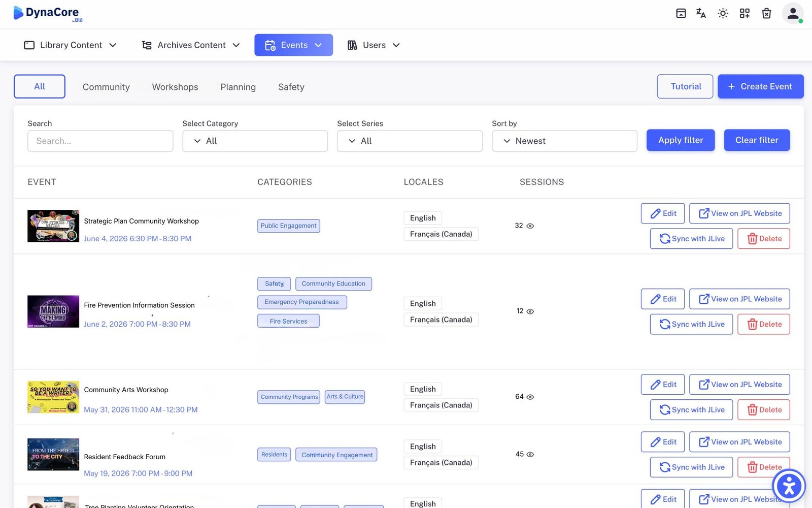Click the Public Engagement category tag
This screenshot has height=508, width=812.
tap(289, 226)
